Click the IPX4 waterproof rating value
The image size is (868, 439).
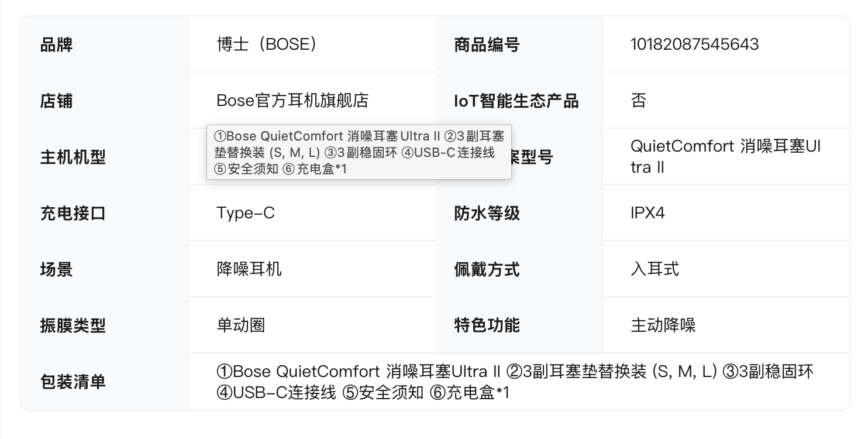[x=647, y=213]
